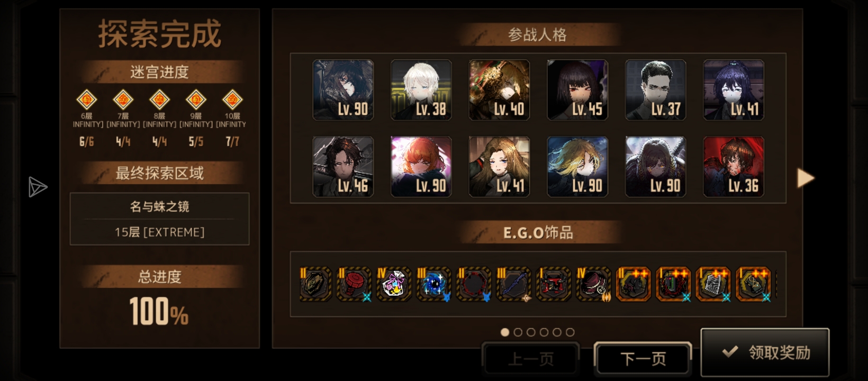
Task: Go to next page with 下一页 button
Action: 643,359
